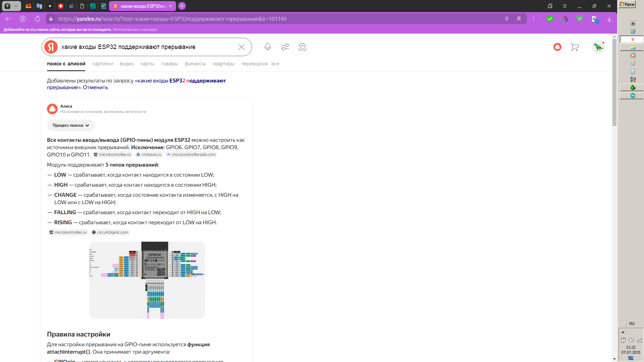Launch Internet Explorer from the taskbar

[633, 31]
